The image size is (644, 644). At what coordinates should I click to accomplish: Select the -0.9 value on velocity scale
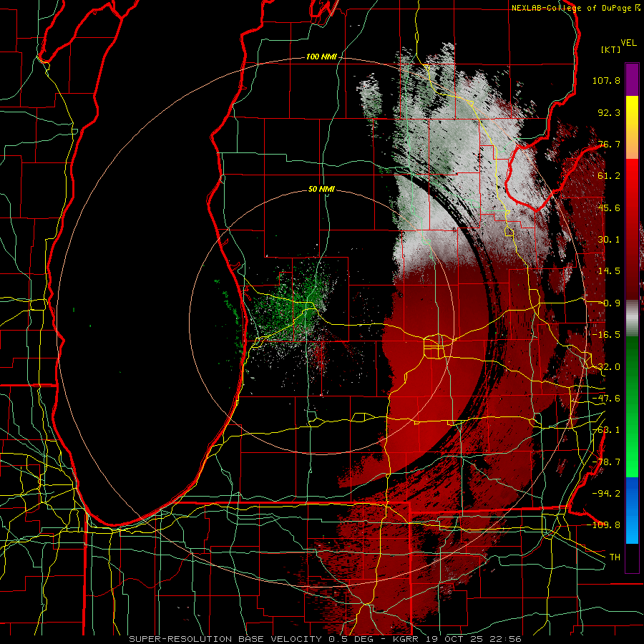(x=610, y=303)
